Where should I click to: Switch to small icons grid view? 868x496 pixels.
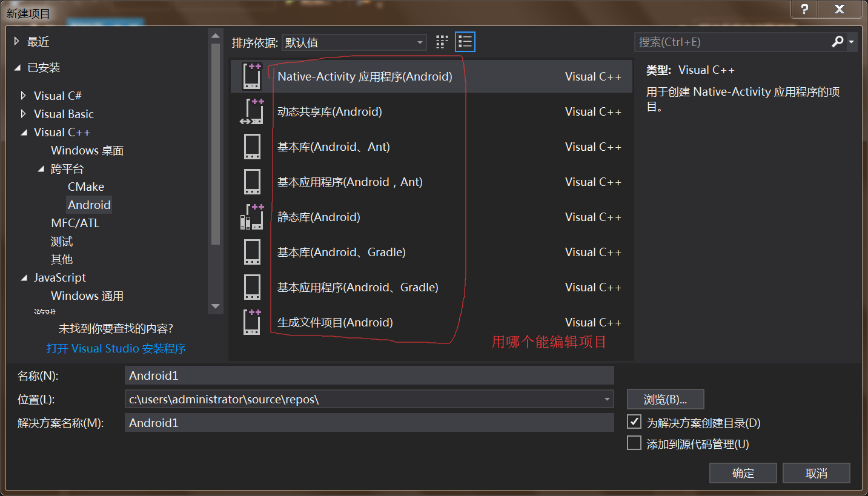click(442, 42)
